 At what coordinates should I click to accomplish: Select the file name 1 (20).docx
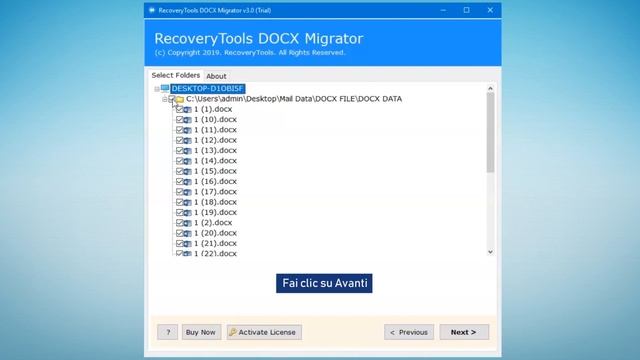(215, 233)
